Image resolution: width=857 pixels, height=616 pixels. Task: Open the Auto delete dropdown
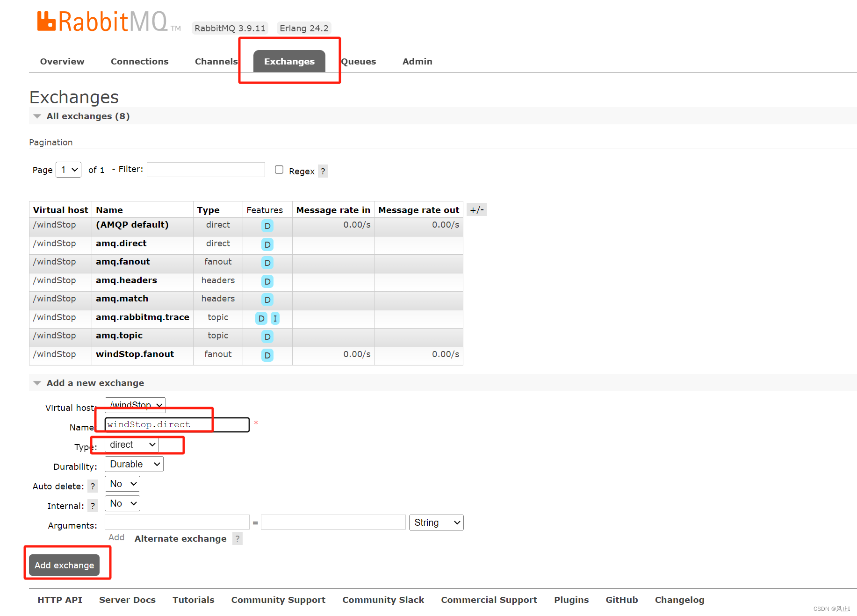point(122,484)
